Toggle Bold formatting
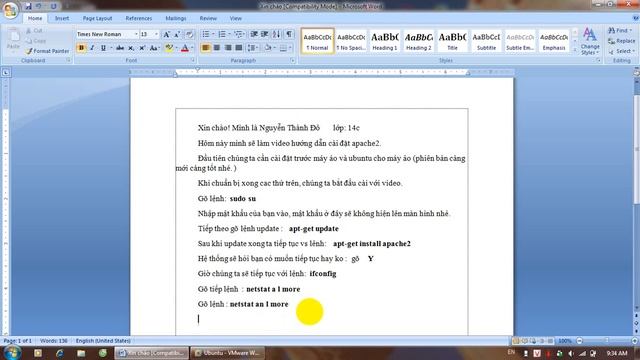The image size is (640, 360). [x=81, y=48]
